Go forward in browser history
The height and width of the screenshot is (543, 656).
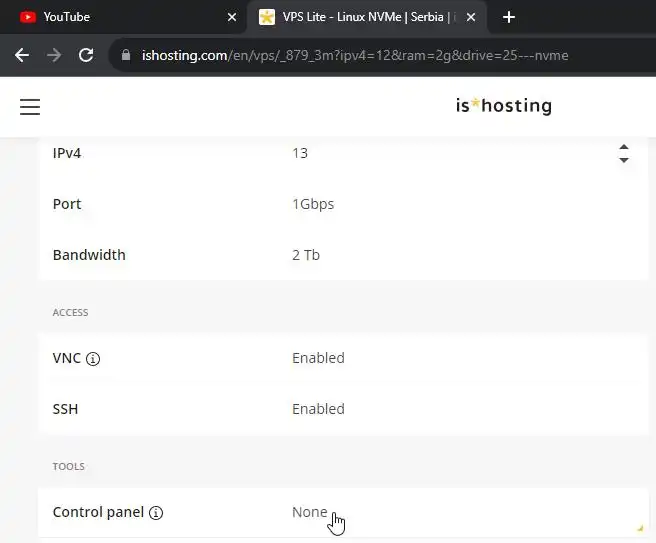54,55
